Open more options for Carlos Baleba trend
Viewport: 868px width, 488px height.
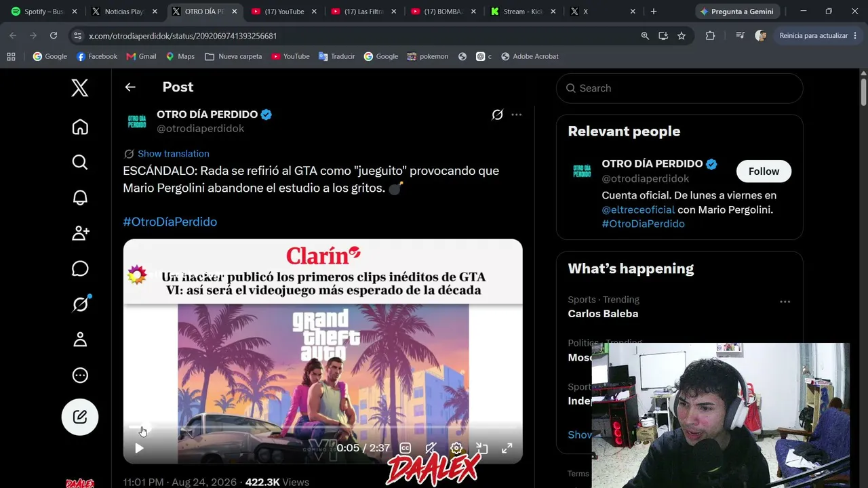[785, 302]
